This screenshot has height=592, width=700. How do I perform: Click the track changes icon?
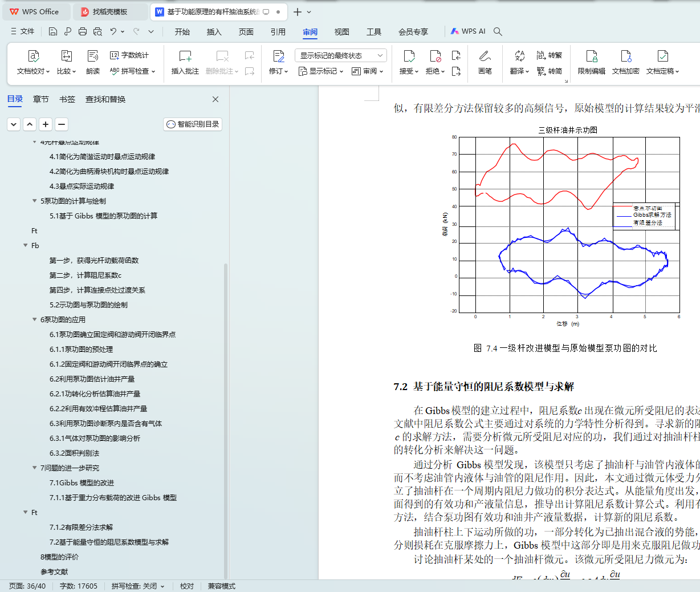(278, 56)
